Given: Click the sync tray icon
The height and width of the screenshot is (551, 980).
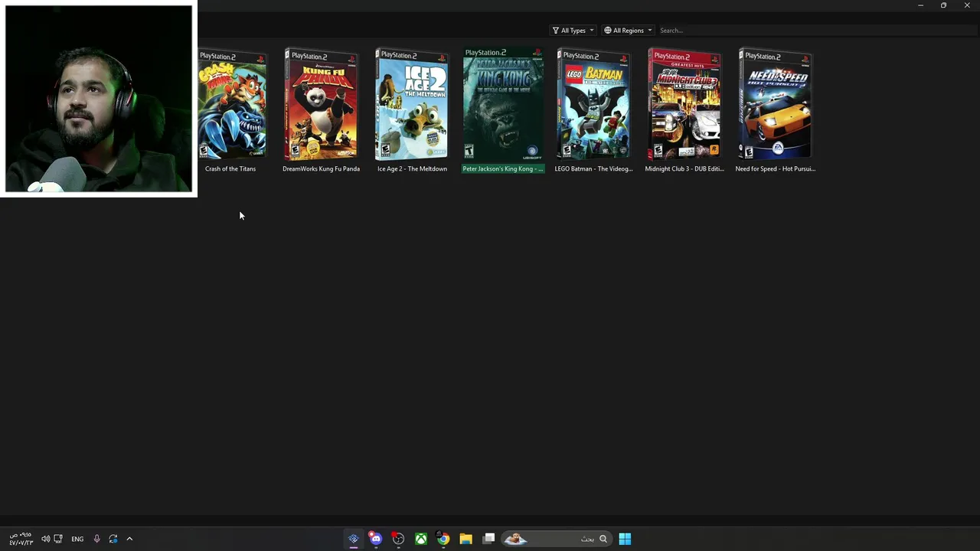Looking at the screenshot, I should 113,539.
